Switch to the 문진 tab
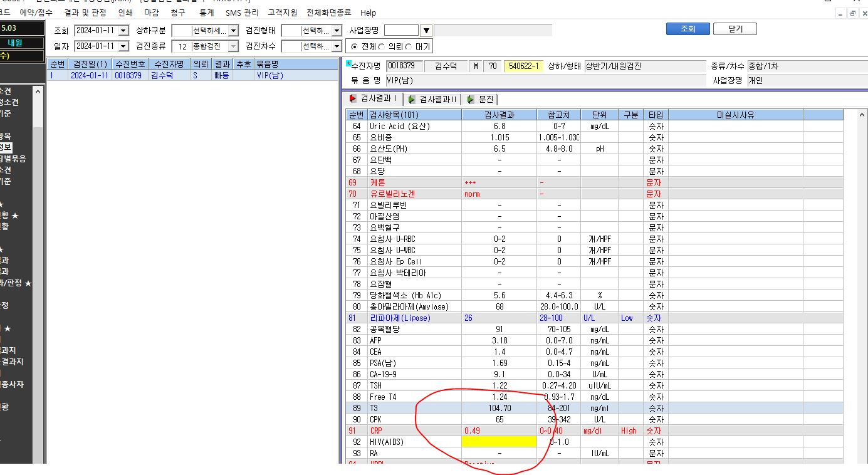The height and width of the screenshot is (475, 868). click(481, 99)
